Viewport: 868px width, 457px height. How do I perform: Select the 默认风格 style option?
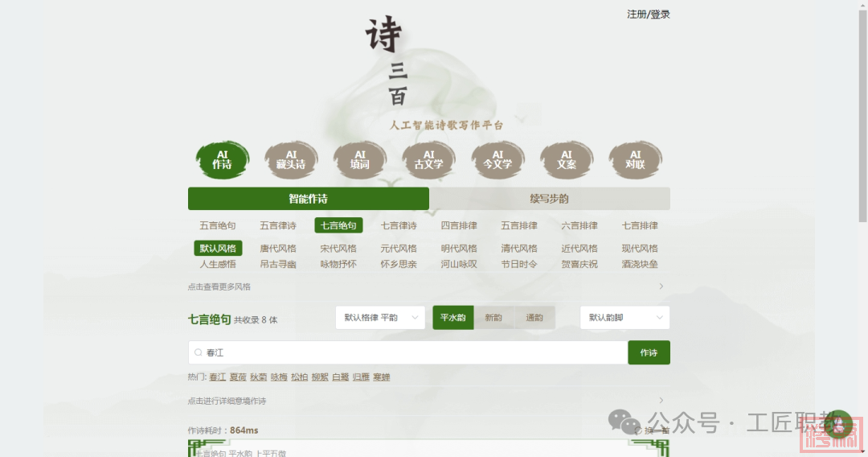(218, 248)
